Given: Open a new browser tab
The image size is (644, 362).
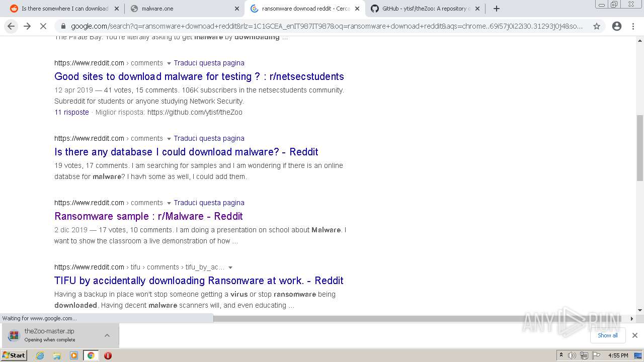Looking at the screenshot, I should click(497, 9).
